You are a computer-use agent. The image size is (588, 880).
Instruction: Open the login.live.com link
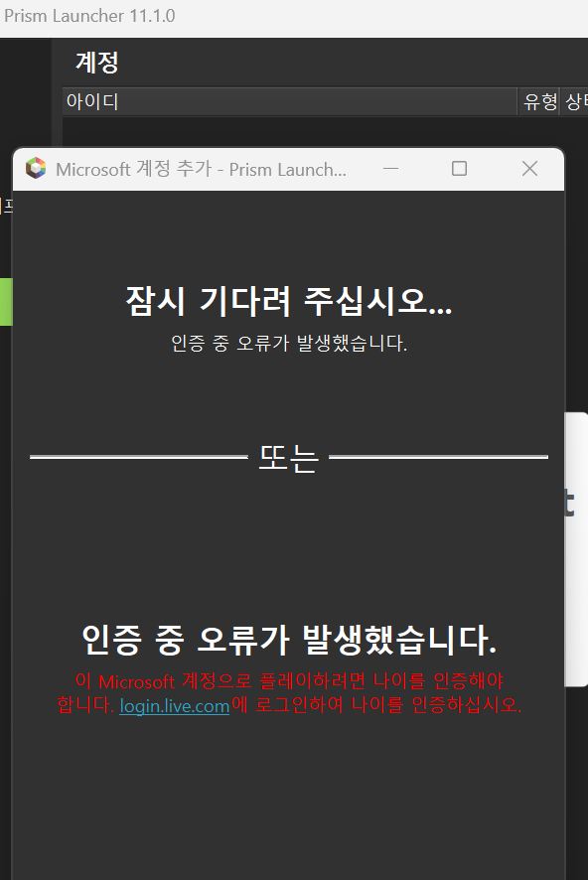coord(175,705)
